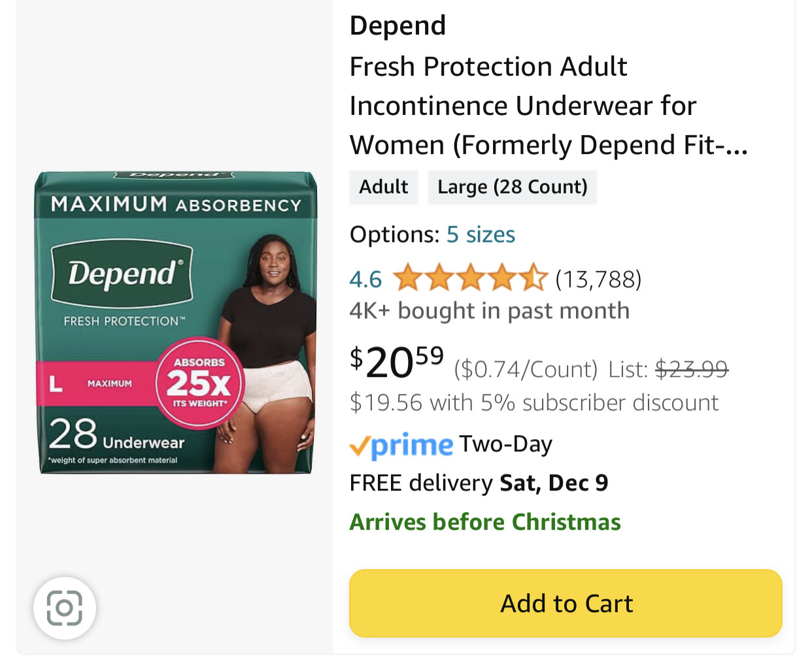Viewport: 812px width, 669px height.
Task: Tap the Arrives before Christmas message
Action: [485, 523]
